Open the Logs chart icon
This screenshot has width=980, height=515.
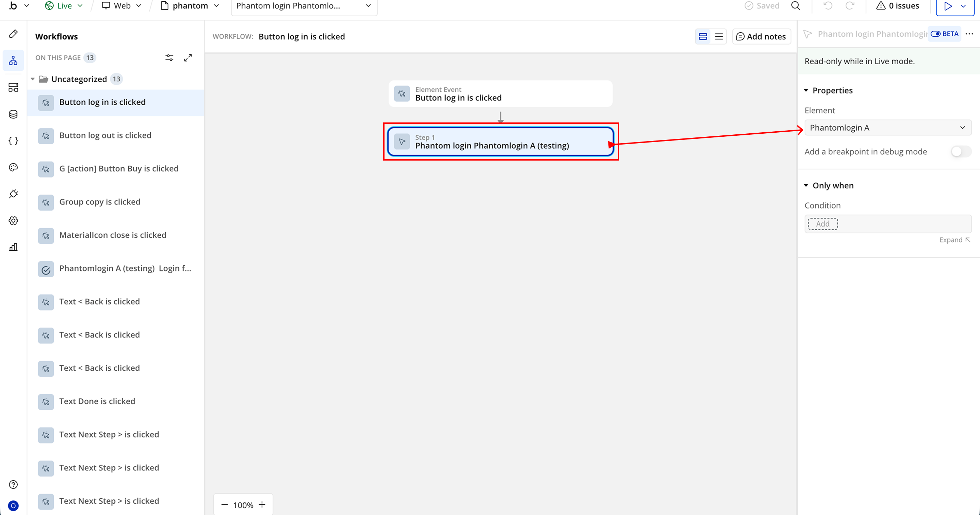[13, 247]
